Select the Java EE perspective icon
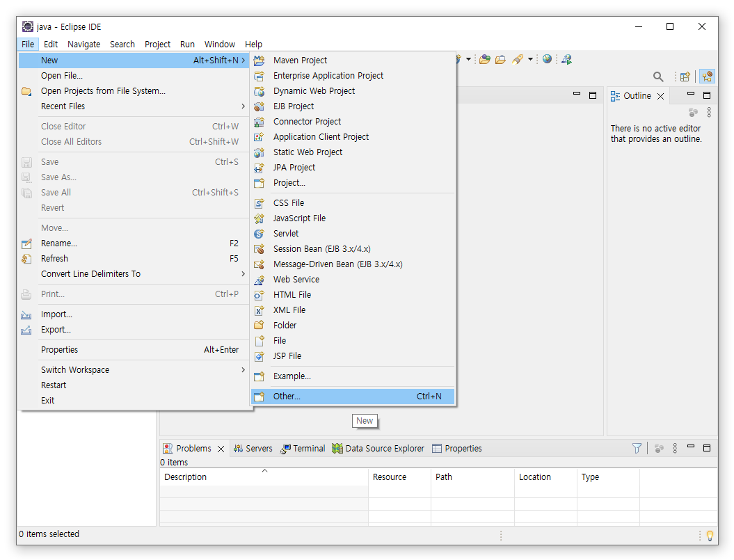The height and width of the screenshot is (560, 734). 707,77
